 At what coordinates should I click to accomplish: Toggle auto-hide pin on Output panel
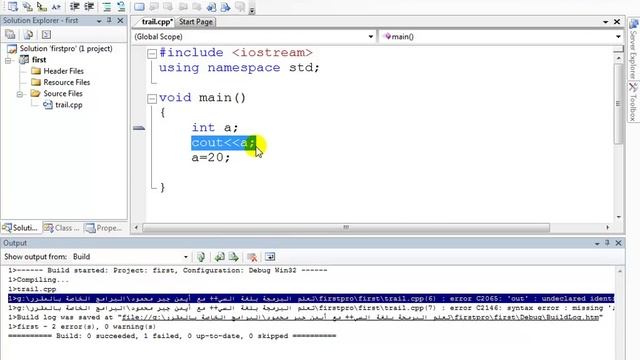[x=607, y=243]
